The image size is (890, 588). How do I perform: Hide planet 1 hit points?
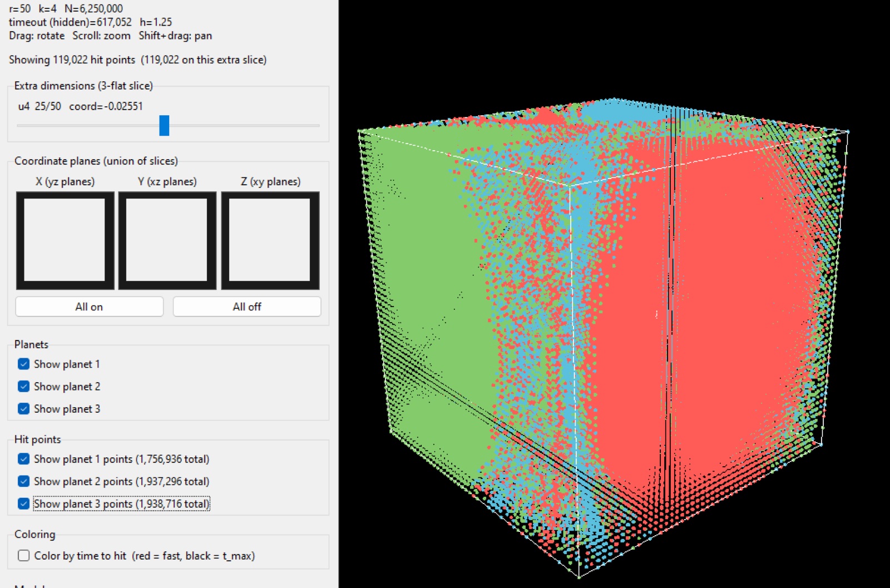[23, 459]
